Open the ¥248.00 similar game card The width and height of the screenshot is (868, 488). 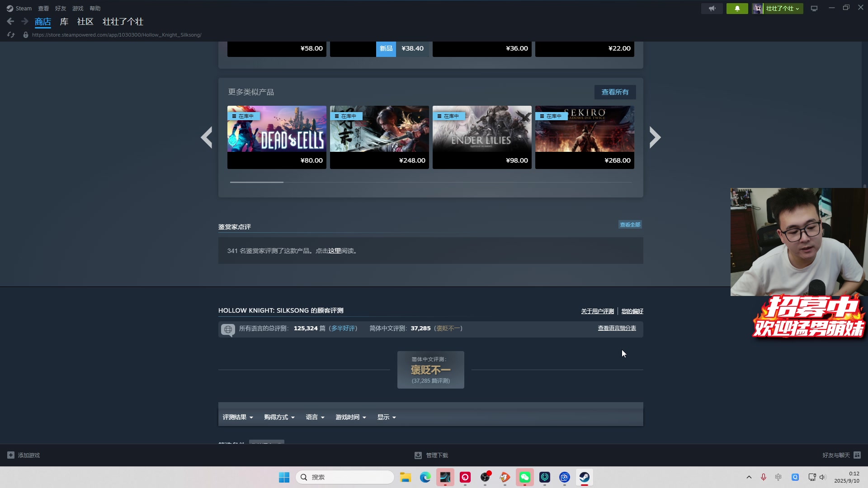(x=379, y=137)
